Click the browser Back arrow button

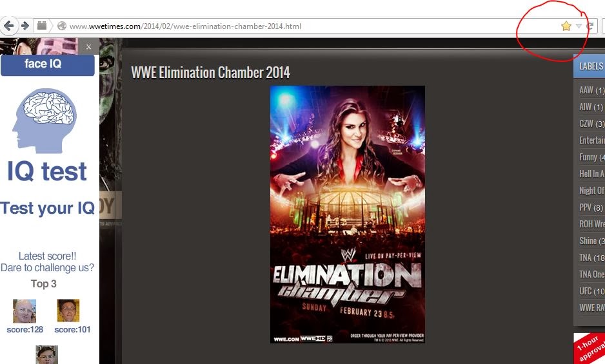tap(8, 26)
